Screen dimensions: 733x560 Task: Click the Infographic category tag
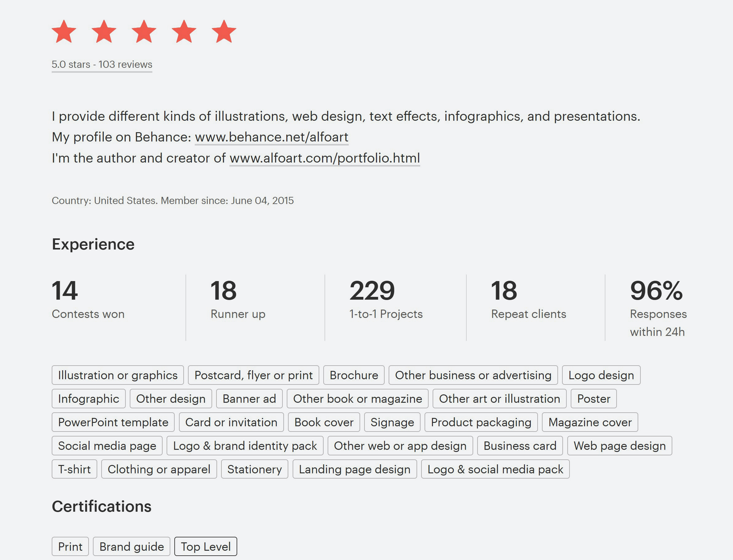click(x=88, y=399)
